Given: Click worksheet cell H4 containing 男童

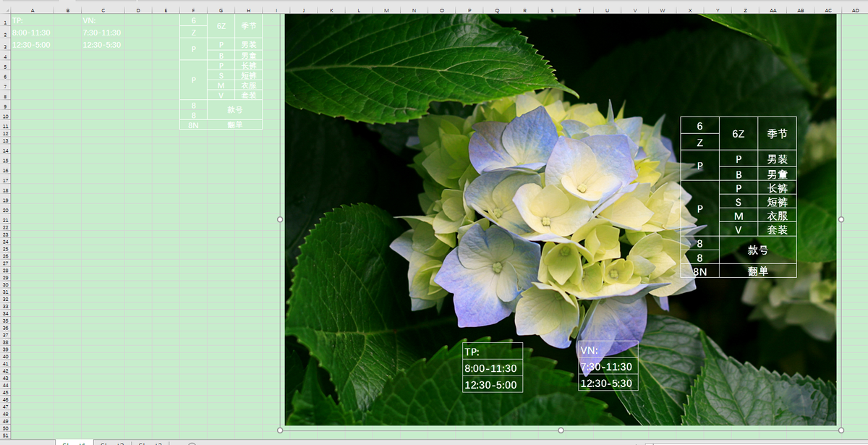Looking at the screenshot, I should pyautogui.click(x=248, y=56).
